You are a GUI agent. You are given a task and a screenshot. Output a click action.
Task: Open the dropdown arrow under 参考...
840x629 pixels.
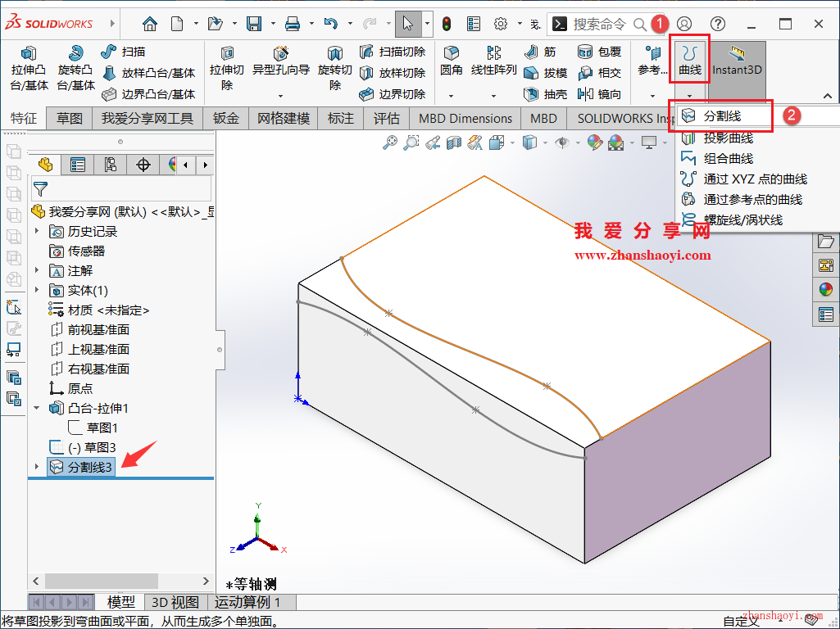point(652,96)
